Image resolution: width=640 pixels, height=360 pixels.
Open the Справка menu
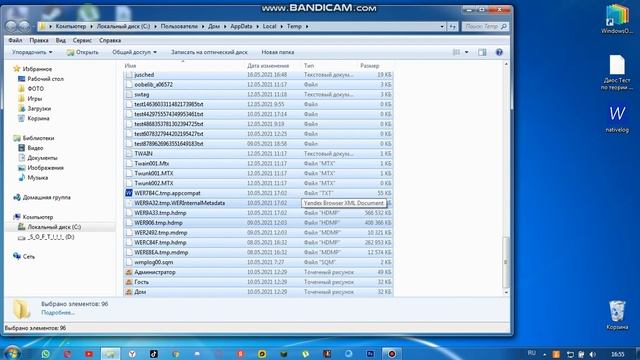(110, 40)
